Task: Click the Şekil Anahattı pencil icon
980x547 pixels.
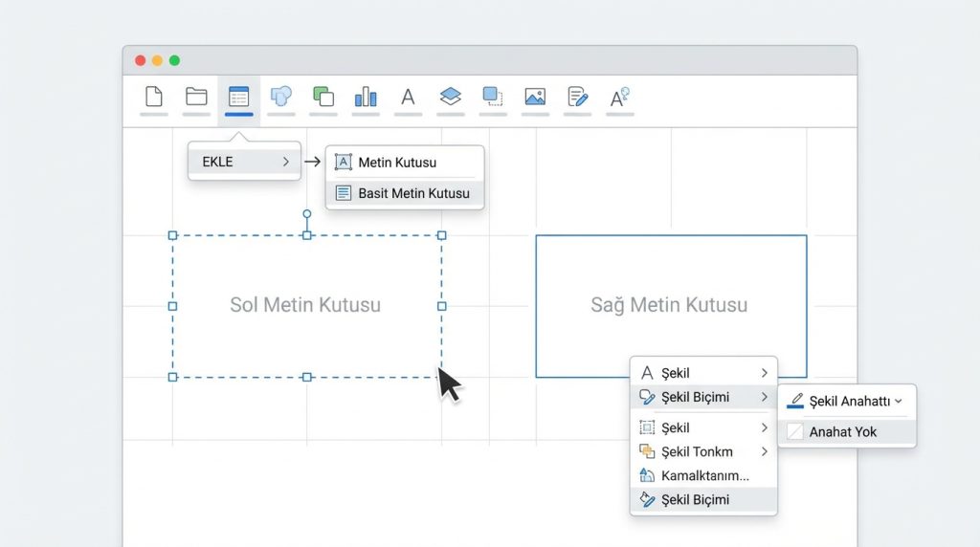Action: pos(795,401)
